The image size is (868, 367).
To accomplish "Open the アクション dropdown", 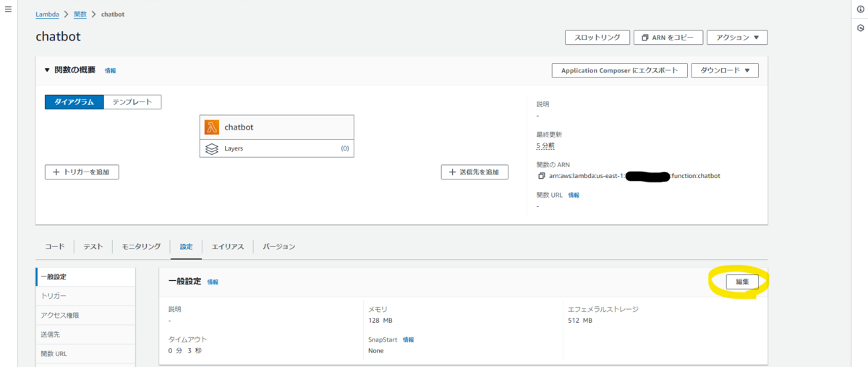I will (737, 38).
